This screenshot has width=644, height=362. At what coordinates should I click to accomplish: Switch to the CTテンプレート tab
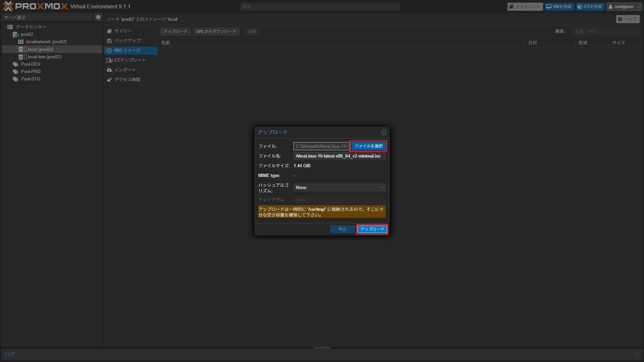tap(130, 60)
